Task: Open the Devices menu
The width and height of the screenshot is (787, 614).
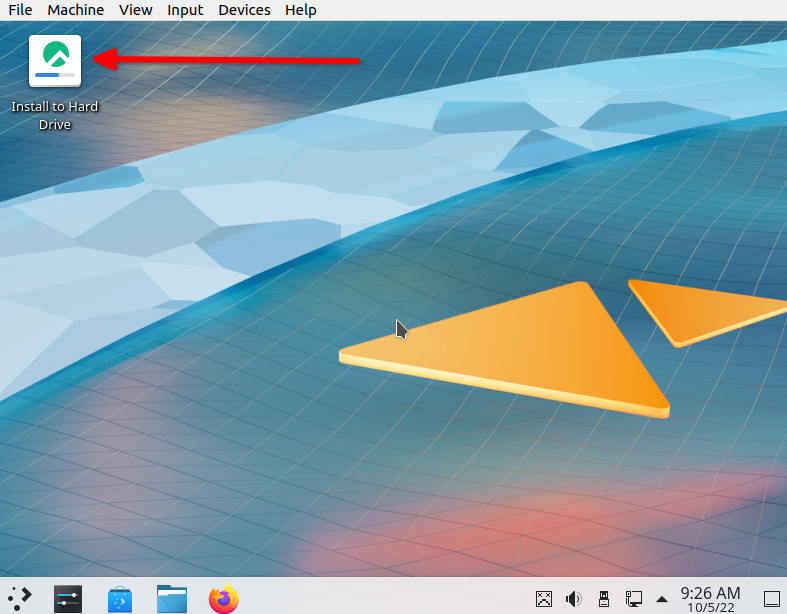Action: click(244, 10)
